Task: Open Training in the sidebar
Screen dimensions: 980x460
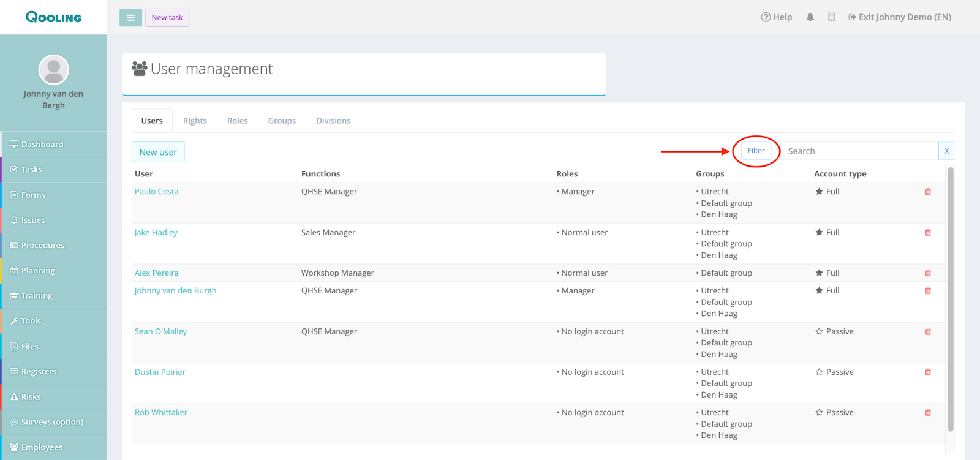Action: click(54, 296)
